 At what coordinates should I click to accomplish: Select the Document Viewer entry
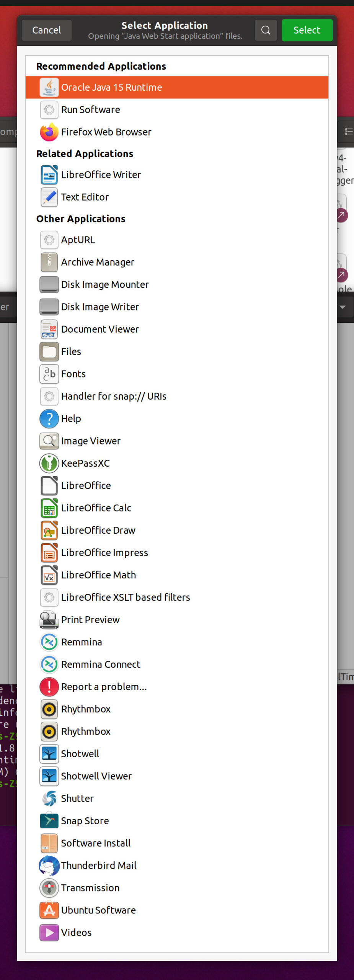100,329
